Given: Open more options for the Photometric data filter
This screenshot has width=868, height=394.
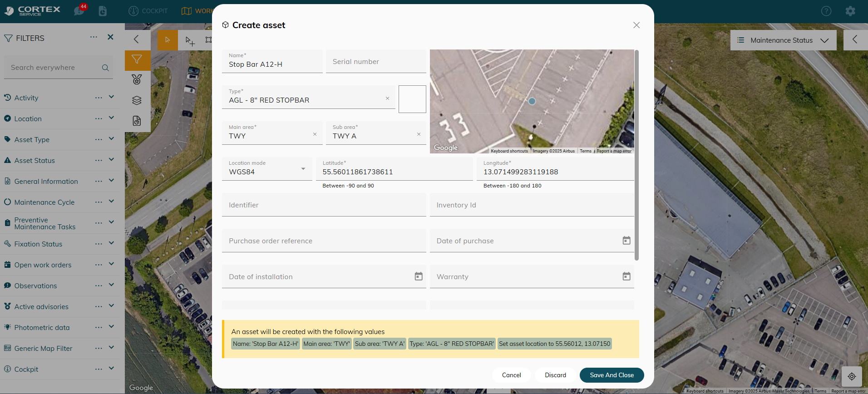Looking at the screenshot, I should (x=99, y=327).
